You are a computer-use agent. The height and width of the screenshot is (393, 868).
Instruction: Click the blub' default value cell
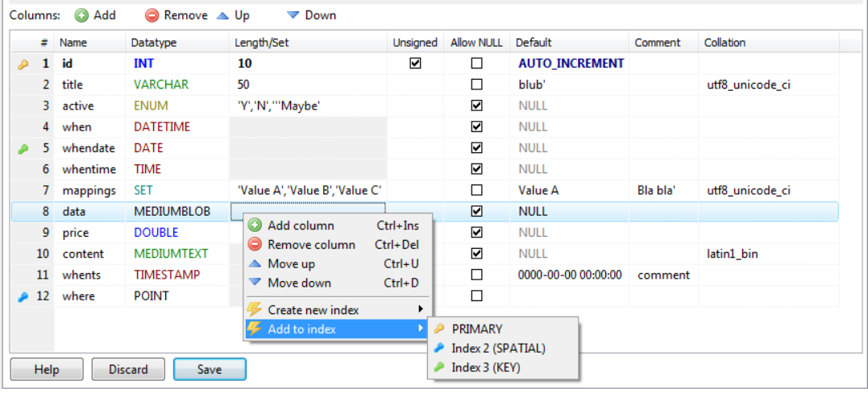point(571,85)
